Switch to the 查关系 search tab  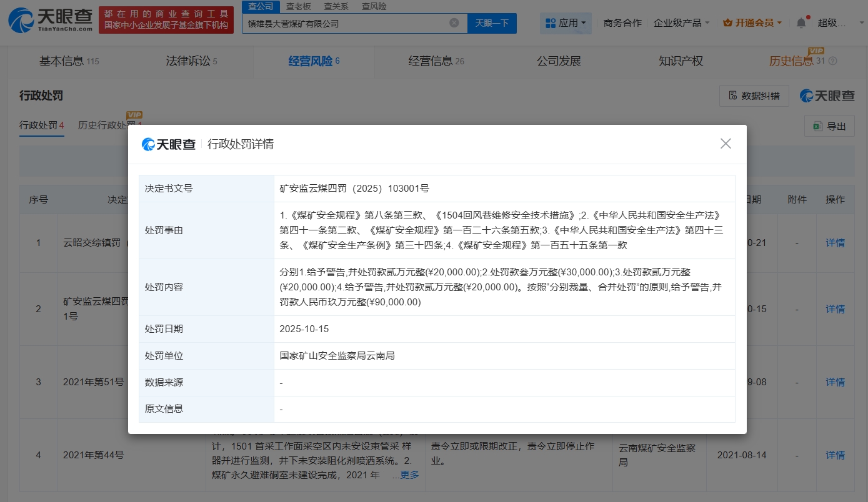pos(336,6)
